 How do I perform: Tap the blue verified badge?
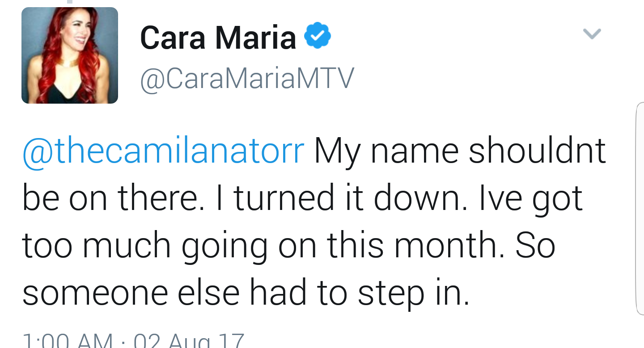(x=318, y=35)
